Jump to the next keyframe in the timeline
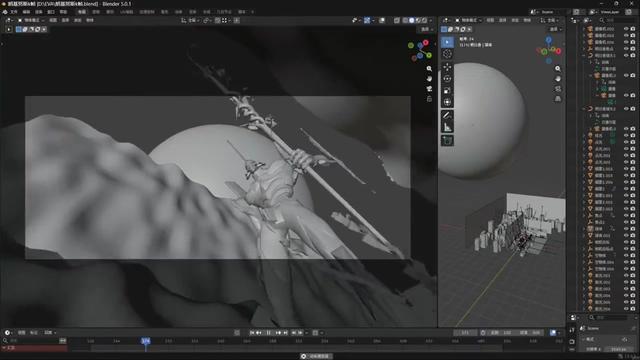The height and width of the screenshot is (360, 640). pyautogui.click(x=279, y=333)
